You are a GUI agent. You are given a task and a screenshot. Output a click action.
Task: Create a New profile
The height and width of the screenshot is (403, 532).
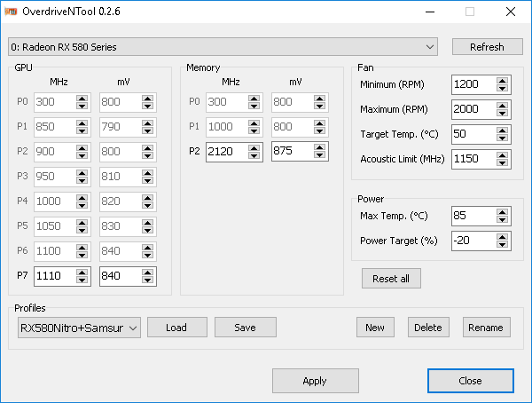click(375, 328)
